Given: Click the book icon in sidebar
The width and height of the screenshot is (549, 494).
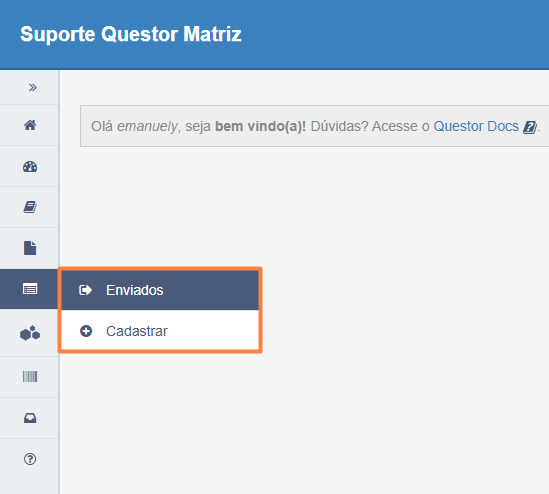Looking at the screenshot, I should (x=30, y=207).
